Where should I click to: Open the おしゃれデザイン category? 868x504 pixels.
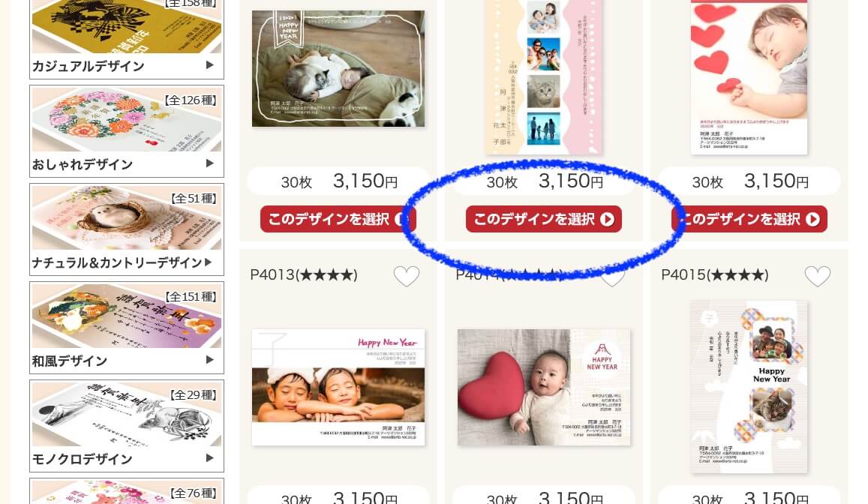point(127,131)
